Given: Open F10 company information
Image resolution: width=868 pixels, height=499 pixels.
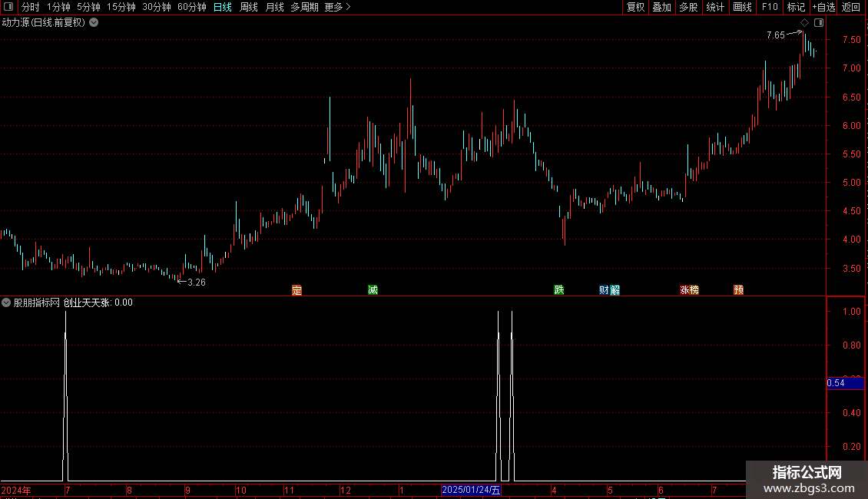Looking at the screenshot, I should coord(770,7).
